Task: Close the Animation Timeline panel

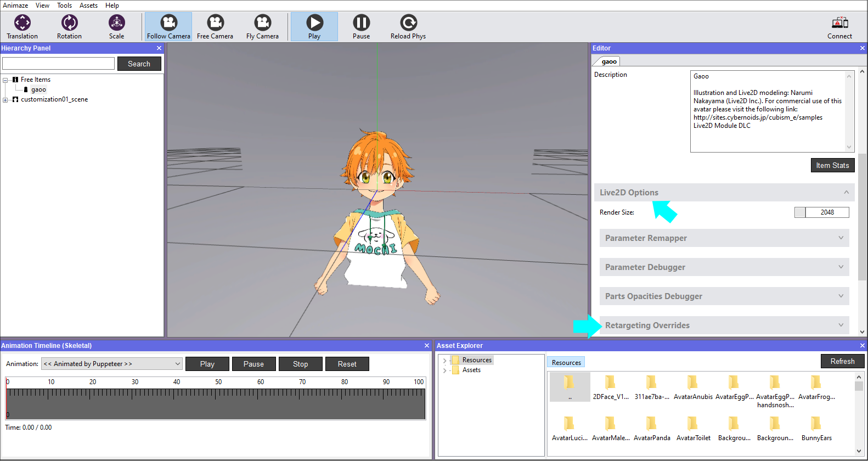Action: pyautogui.click(x=427, y=346)
